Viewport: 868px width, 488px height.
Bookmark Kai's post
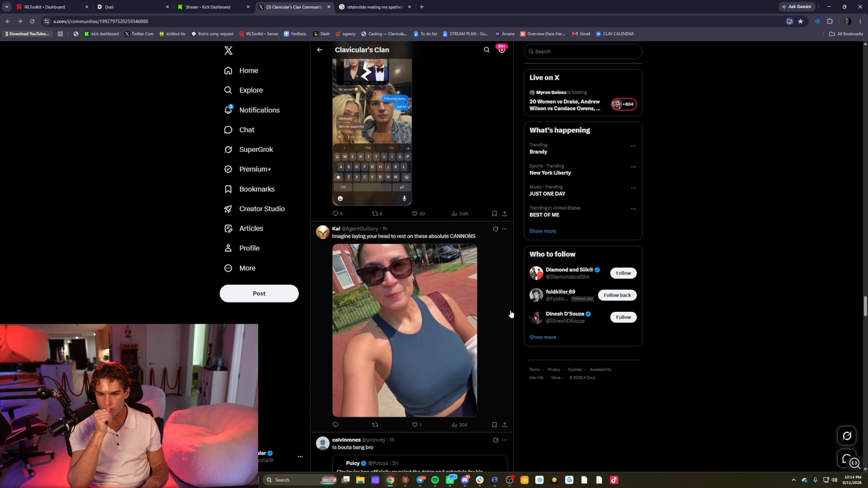(x=494, y=425)
